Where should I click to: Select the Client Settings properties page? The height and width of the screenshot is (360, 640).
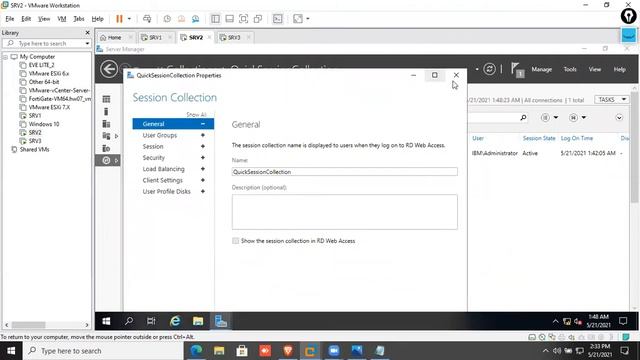[162, 180]
